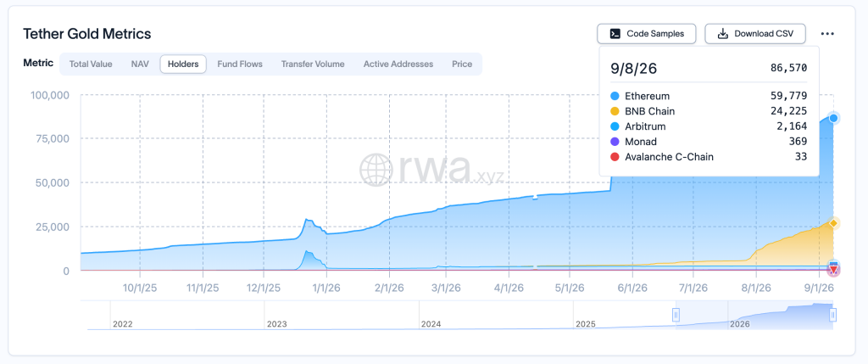Screen dimensions: 868x364
Task: Select the NAV metric tab
Action: 140,64
